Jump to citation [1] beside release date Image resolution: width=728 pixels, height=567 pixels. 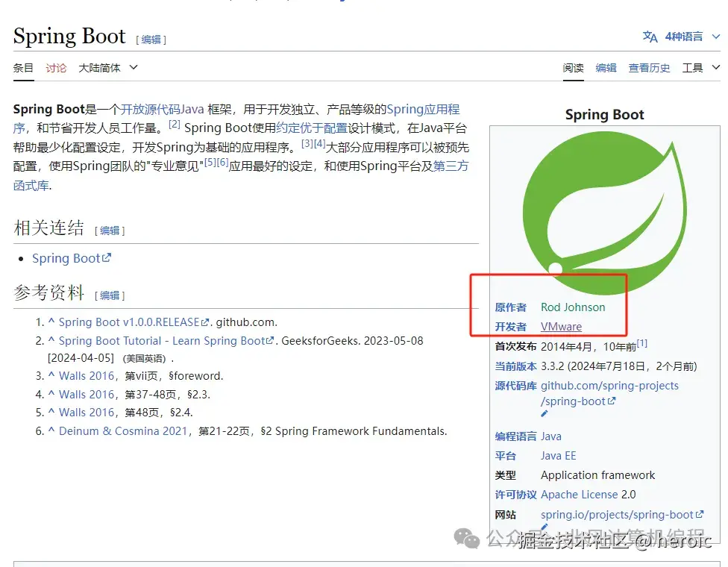(x=642, y=344)
